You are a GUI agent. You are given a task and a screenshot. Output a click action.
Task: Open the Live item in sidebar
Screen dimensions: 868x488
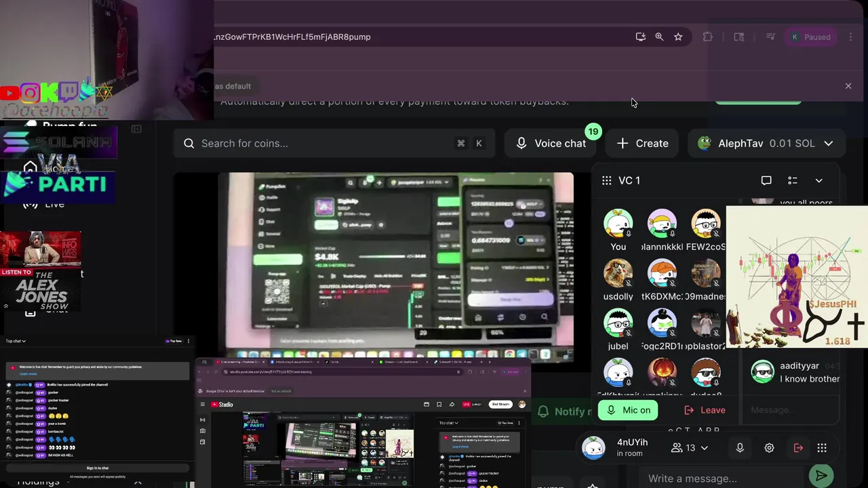[44, 204]
